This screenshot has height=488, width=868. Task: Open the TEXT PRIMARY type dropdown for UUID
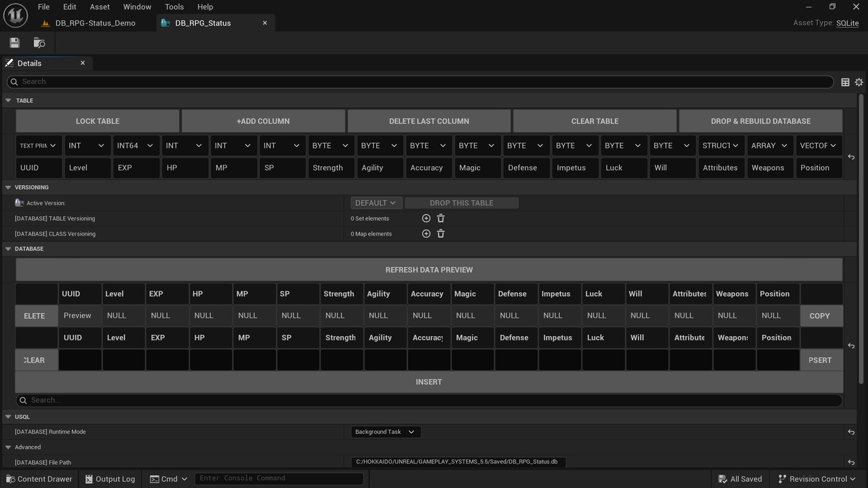coord(39,146)
